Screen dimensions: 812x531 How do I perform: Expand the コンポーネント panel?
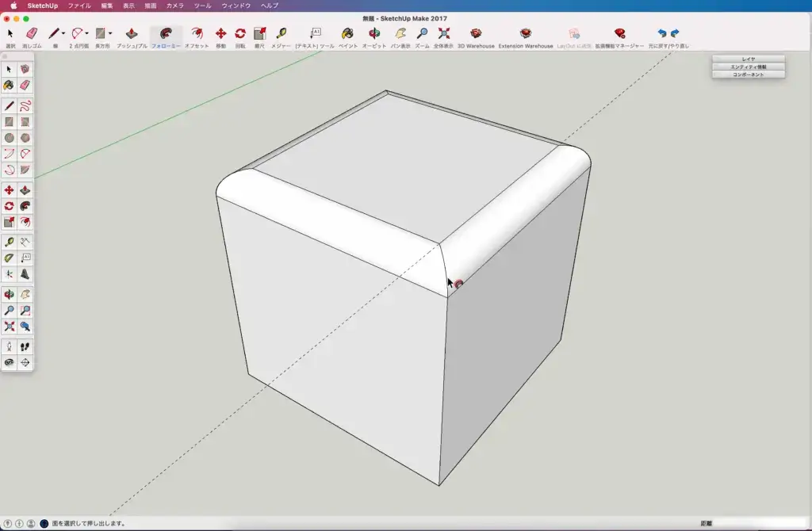tap(749, 74)
